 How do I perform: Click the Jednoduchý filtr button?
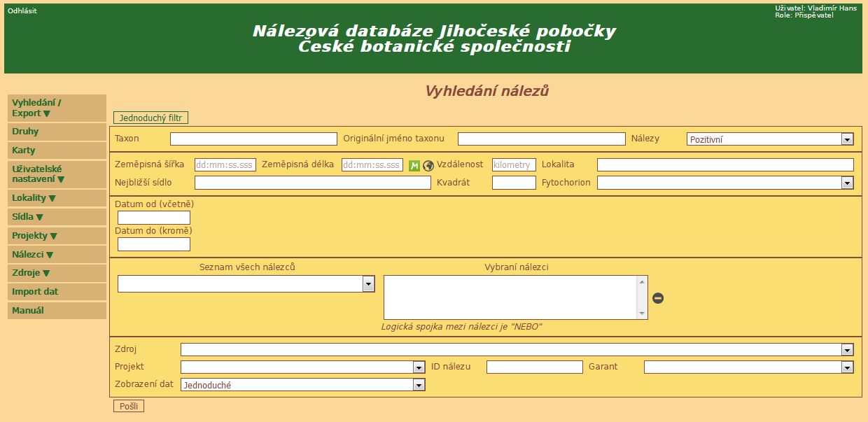coord(150,118)
